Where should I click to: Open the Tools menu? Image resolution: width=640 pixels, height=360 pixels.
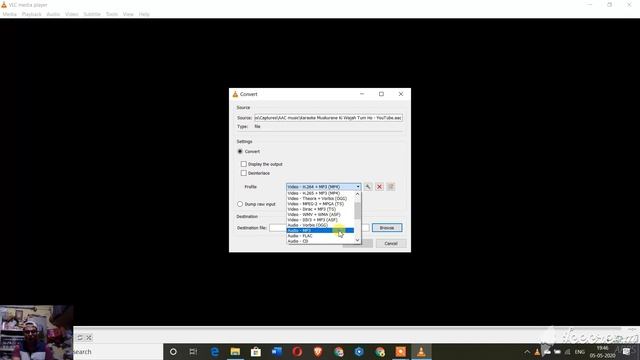tap(112, 14)
